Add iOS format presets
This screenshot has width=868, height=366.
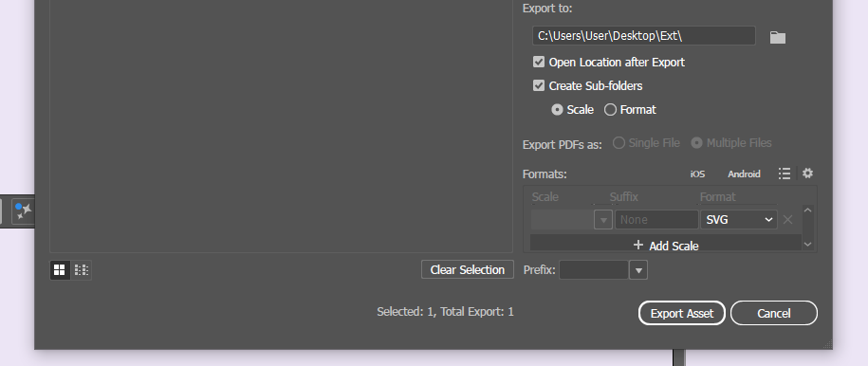[697, 174]
